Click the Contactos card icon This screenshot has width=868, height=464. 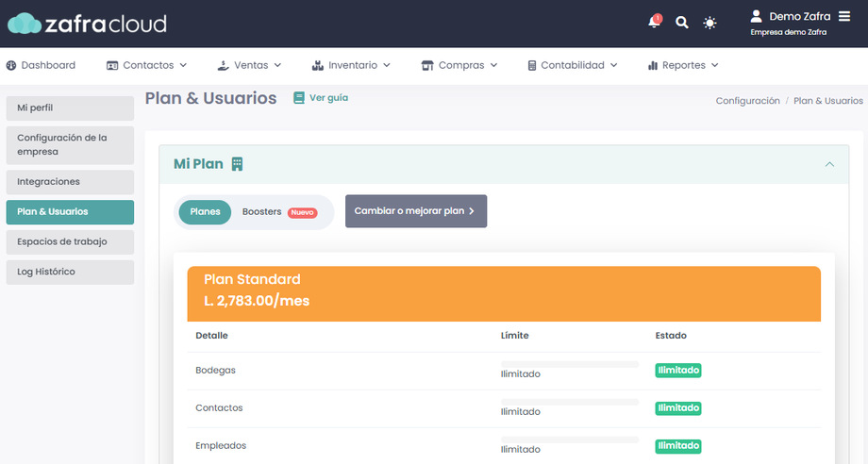(112, 65)
